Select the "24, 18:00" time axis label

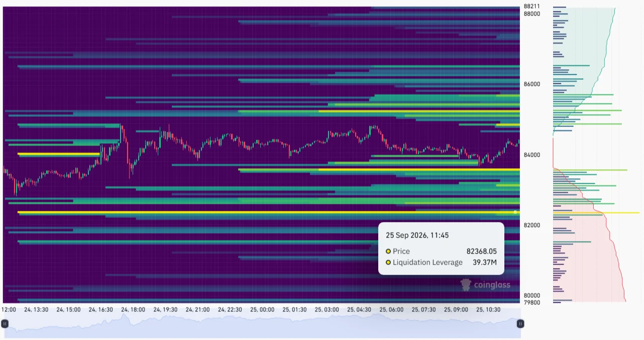click(x=133, y=309)
